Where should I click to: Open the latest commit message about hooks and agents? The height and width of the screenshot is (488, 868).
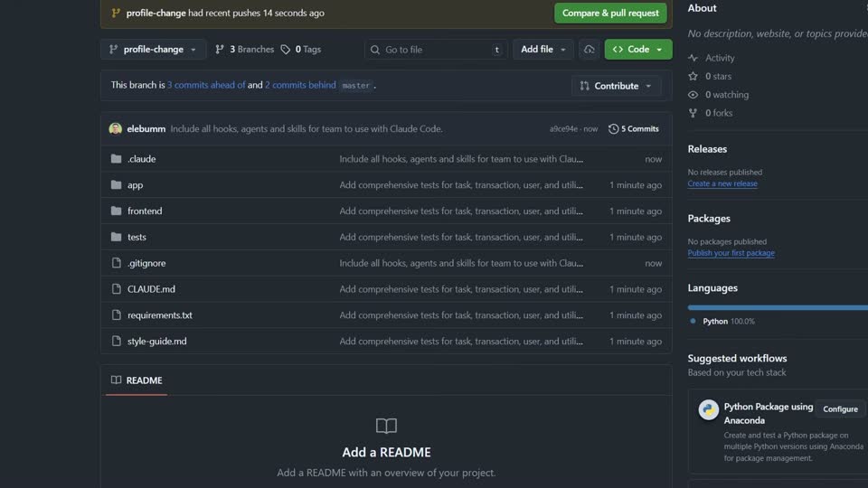[307, 128]
